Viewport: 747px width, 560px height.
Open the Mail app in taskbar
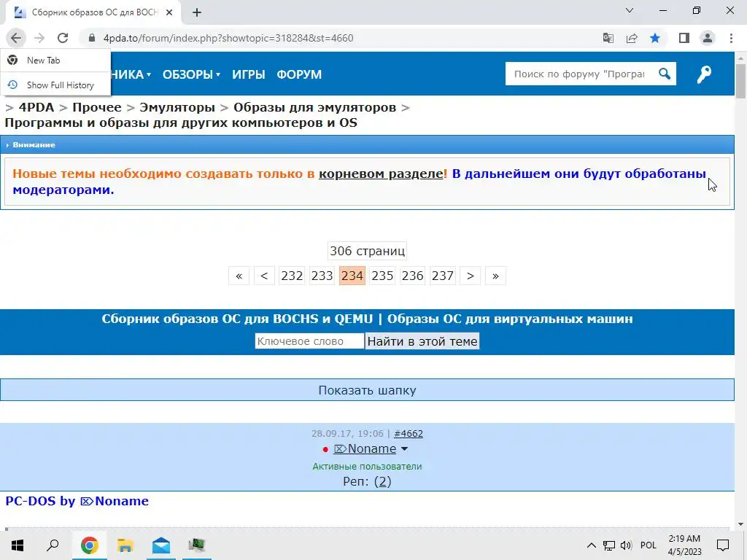click(x=161, y=545)
